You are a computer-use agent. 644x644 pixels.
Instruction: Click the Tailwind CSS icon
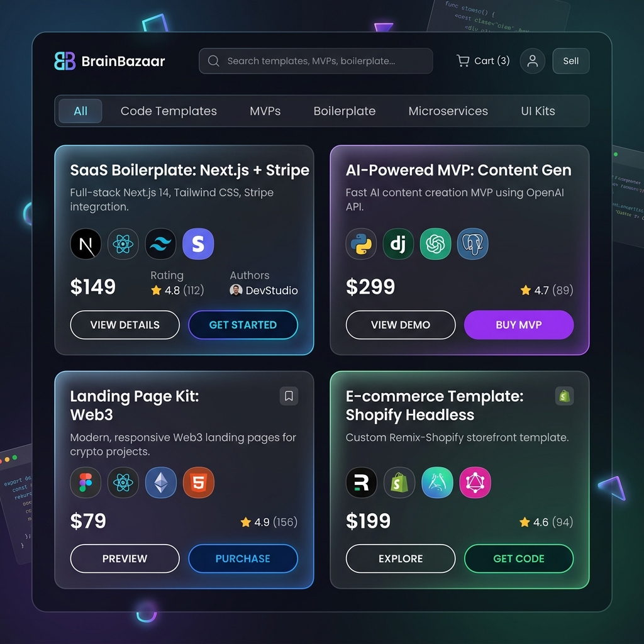point(160,244)
